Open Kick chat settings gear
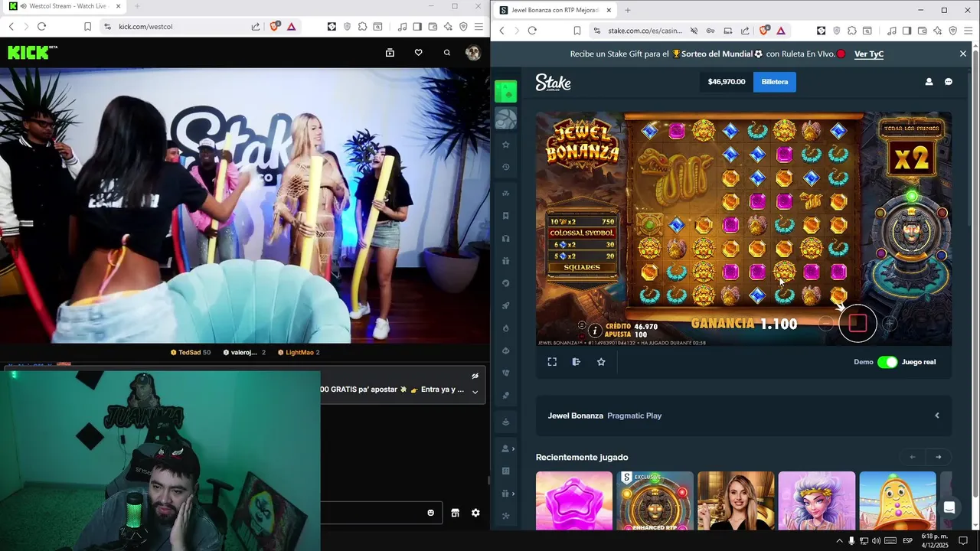Viewport: 980px width, 551px height. click(x=475, y=513)
